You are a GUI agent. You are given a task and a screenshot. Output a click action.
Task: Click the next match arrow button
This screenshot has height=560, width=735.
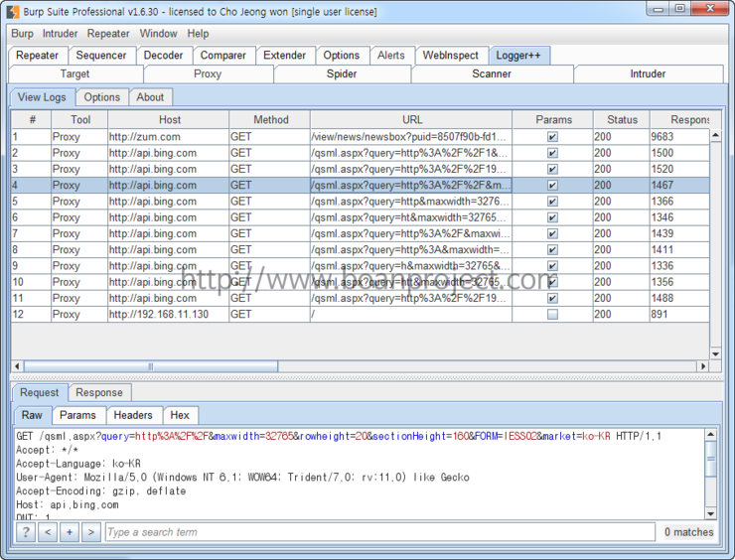point(91,532)
